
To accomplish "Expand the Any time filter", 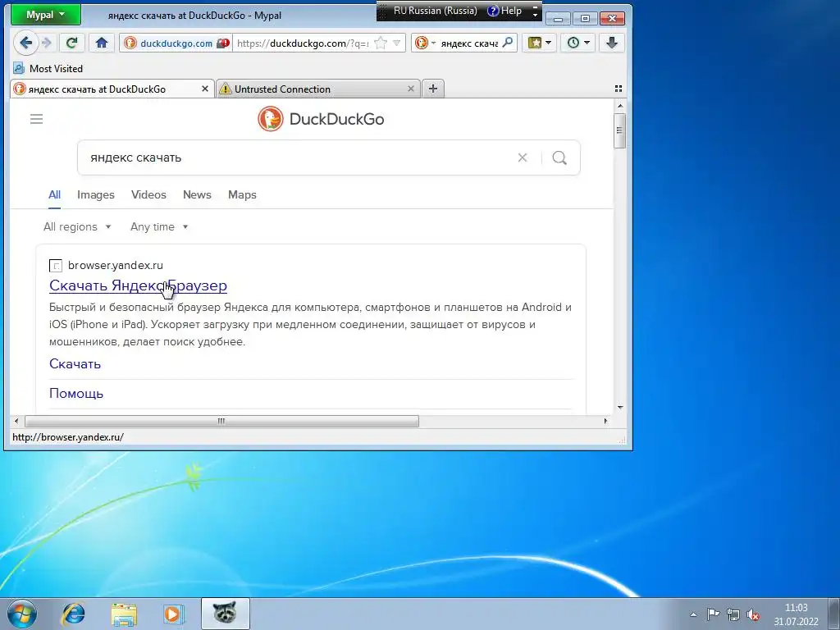I will (159, 226).
